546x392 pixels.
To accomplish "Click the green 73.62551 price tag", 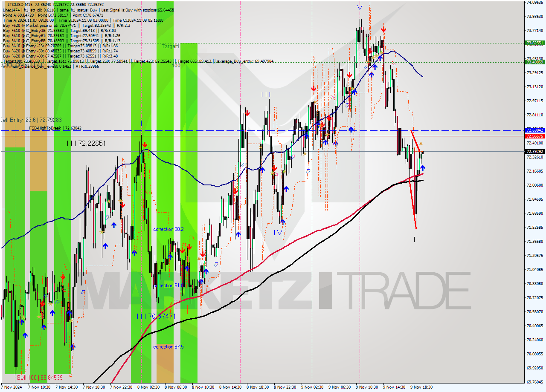I will point(535,43).
